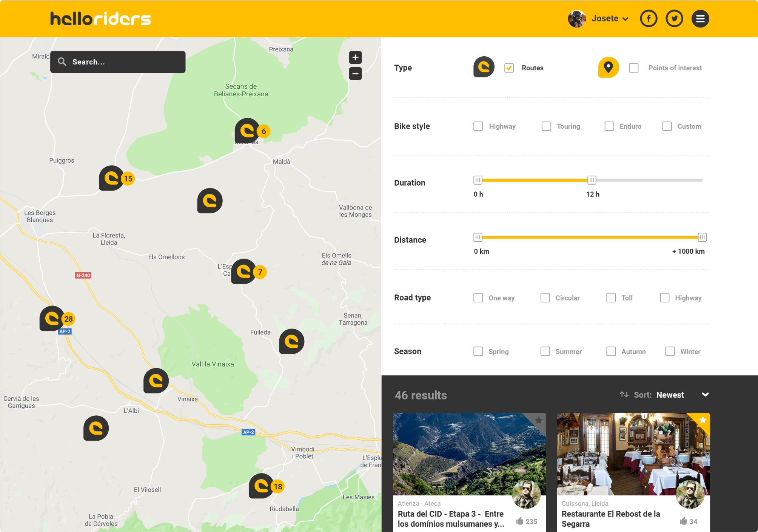Tick the Circular road type checkbox
Screen dimensions: 758x532
(545, 298)
